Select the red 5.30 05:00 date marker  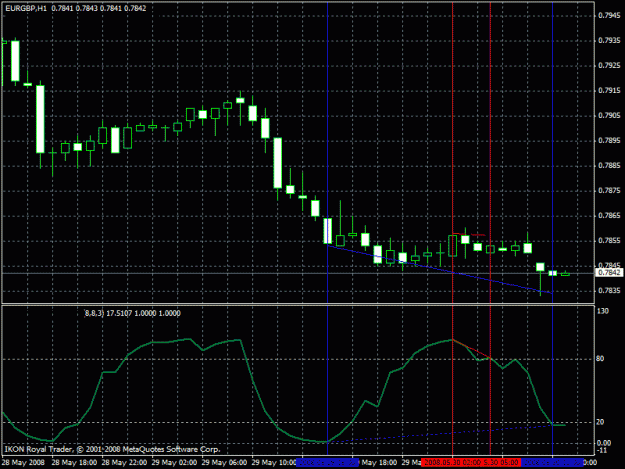click(x=501, y=463)
